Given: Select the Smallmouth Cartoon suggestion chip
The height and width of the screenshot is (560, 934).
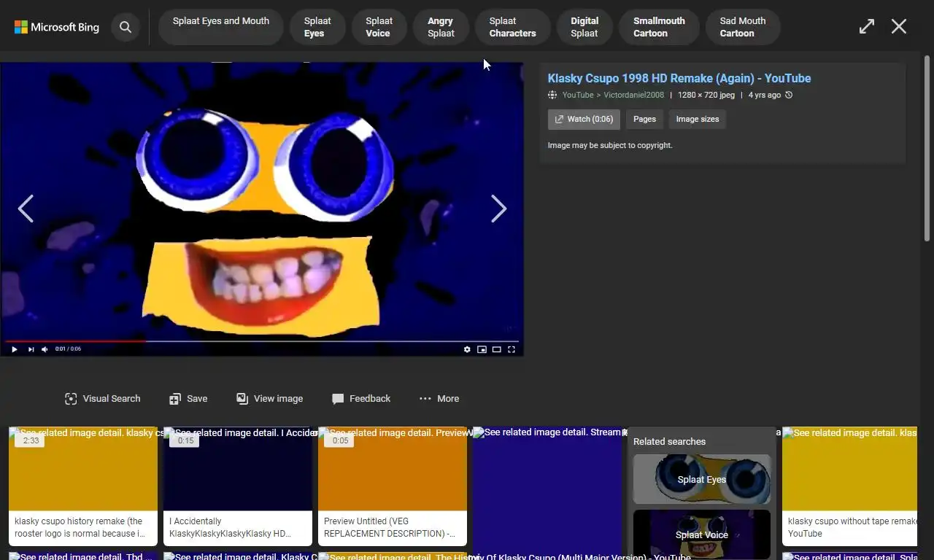Looking at the screenshot, I should 659,27.
